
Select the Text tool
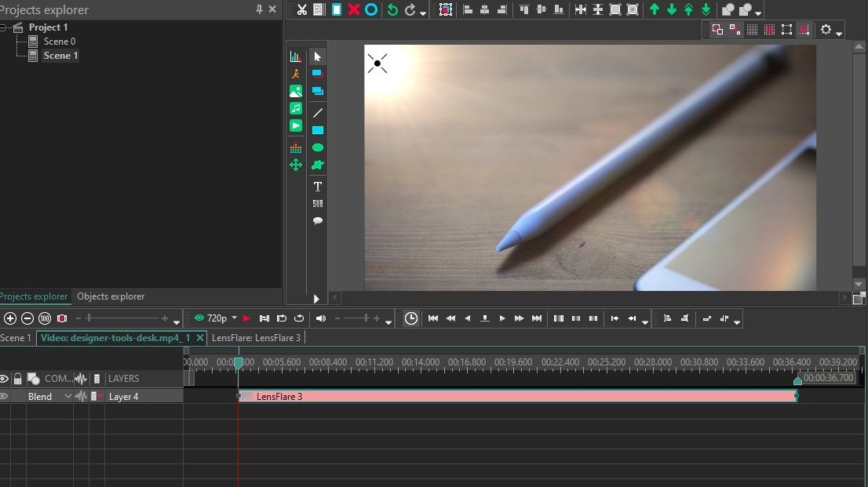tap(318, 186)
